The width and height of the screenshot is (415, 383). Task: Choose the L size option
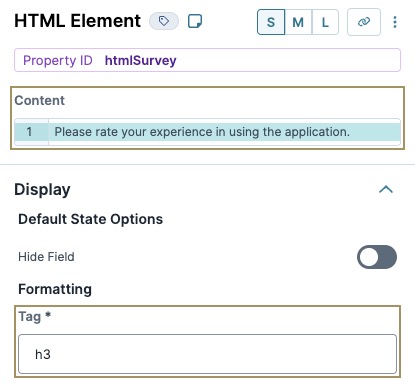(325, 22)
